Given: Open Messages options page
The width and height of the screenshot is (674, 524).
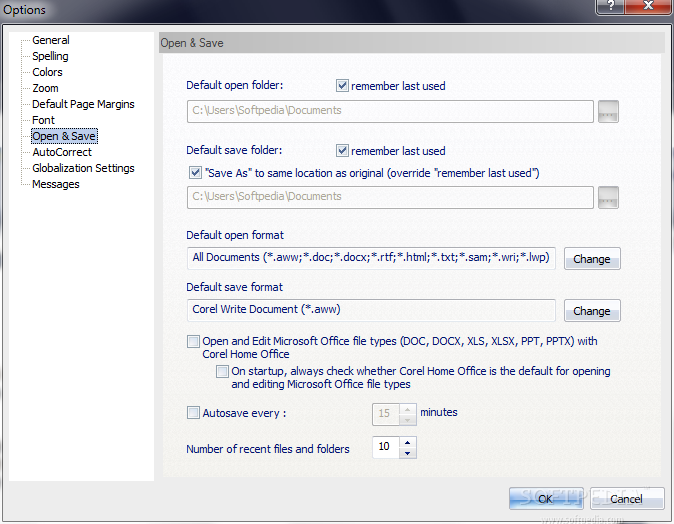Looking at the screenshot, I should 56,184.
